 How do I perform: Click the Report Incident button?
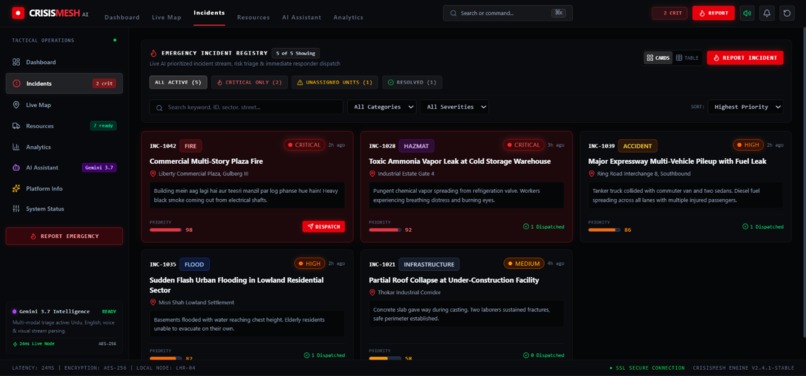coord(745,58)
